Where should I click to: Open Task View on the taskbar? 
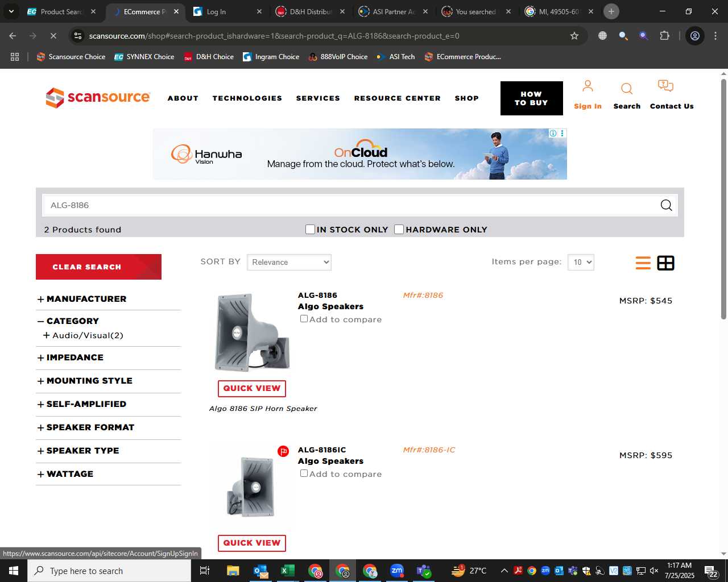tap(205, 571)
